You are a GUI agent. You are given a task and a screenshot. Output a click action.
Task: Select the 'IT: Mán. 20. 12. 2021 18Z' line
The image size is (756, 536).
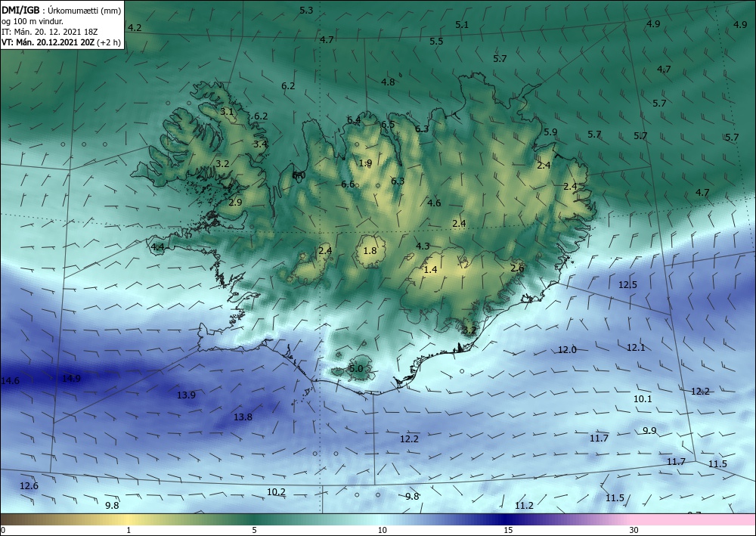[x=50, y=31]
